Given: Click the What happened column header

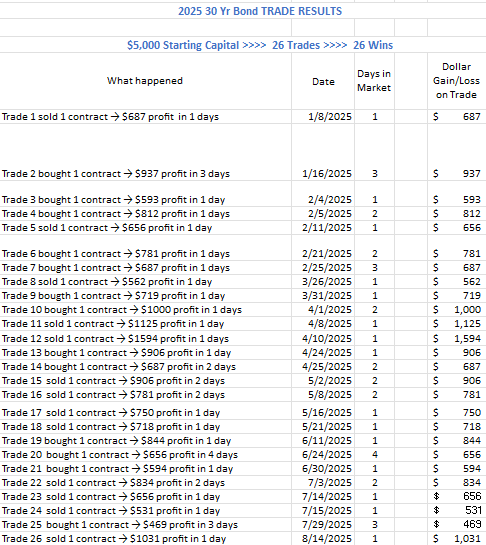Looking at the screenshot, I should [x=145, y=81].
